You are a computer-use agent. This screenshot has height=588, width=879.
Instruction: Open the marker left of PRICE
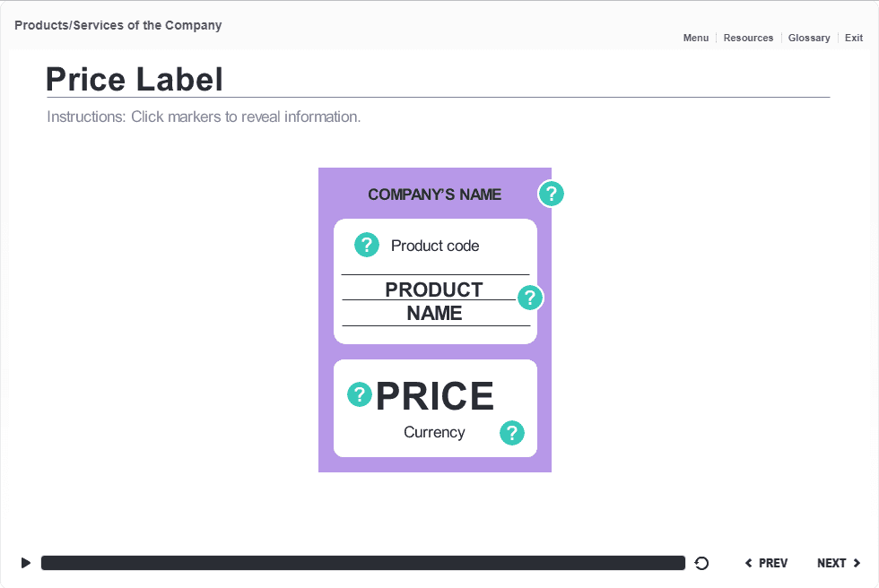pyautogui.click(x=360, y=394)
